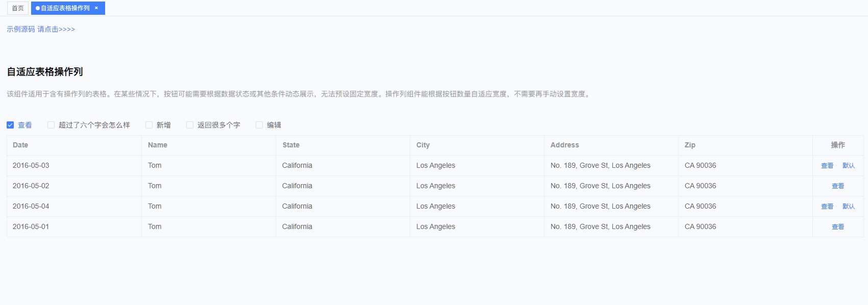Viewport: 868px width, 305px height.
Task: Click 查看 for the 2016-05-01 row
Action: 838,227
